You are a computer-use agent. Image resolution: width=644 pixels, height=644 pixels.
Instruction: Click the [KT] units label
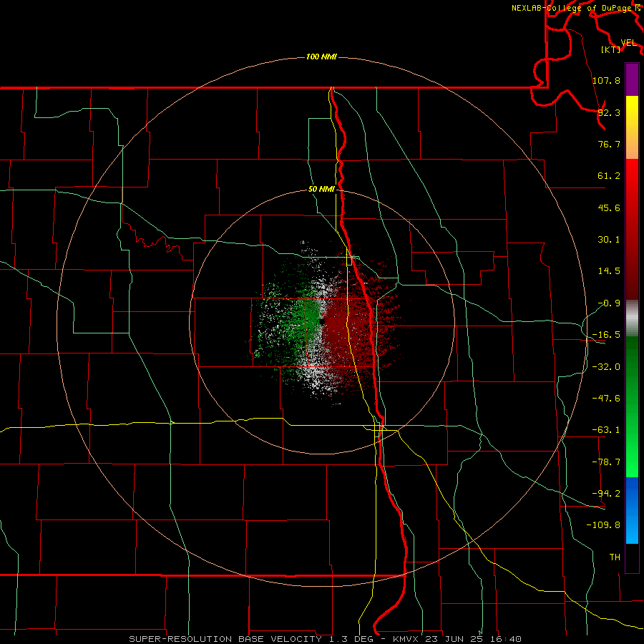pos(611,49)
